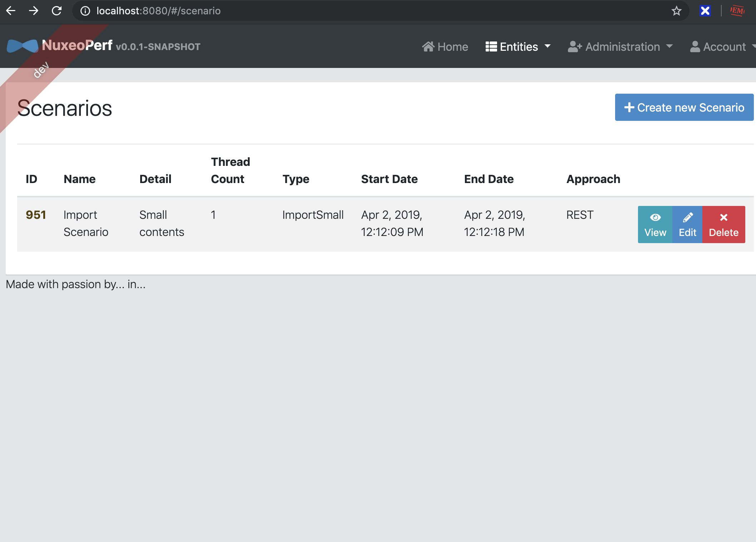Viewport: 756px width, 542px height.
Task: Go to Home in navbar
Action: pos(445,46)
